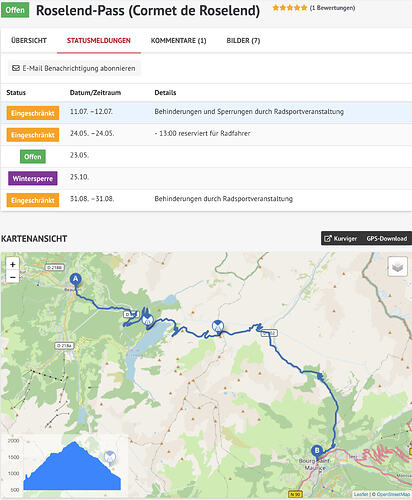Click the Wintersperre status badge
This screenshot has width=412, height=500.
33,178
